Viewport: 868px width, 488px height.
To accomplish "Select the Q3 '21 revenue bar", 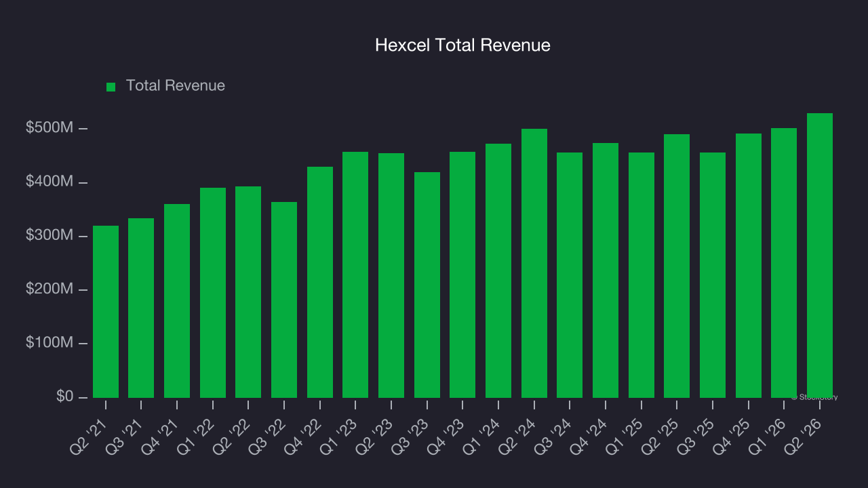I will (141, 308).
